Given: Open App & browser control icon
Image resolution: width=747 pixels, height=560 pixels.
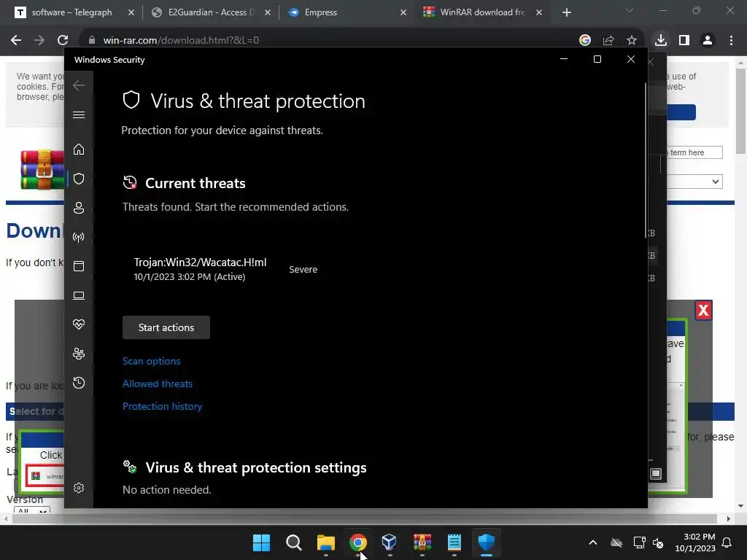Looking at the screenshot, I should pos(79,266).
